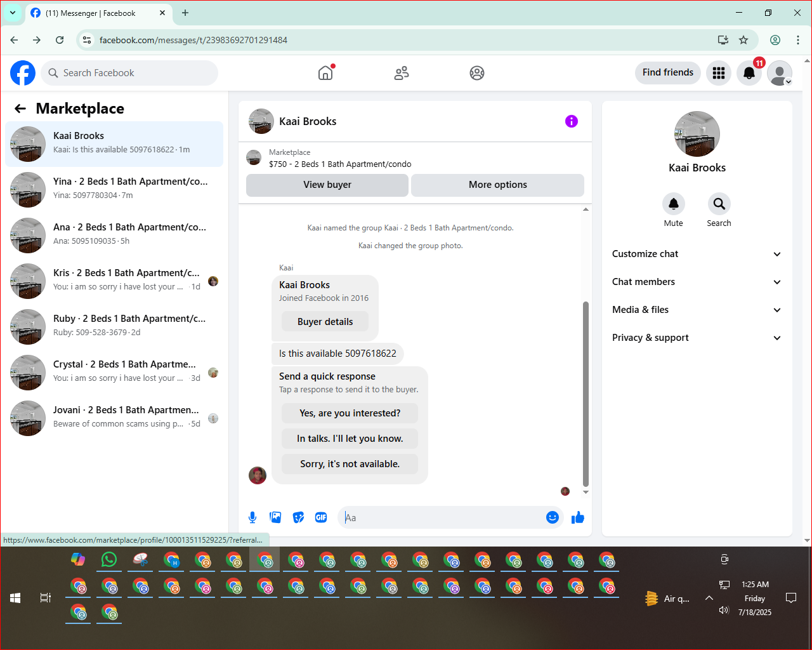812x650 pixels.
Task: Bookmark this page with star icon
Action: [x=743, y=40]
